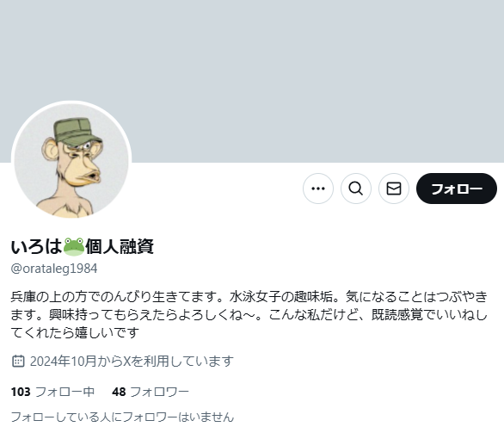Click the calendar icon beside join date
This screenshot has height=433, width=504.
[18, 361]
